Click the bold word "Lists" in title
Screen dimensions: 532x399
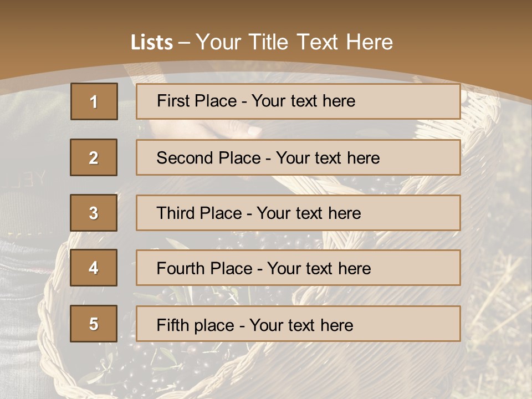click(x=151, y=42)
